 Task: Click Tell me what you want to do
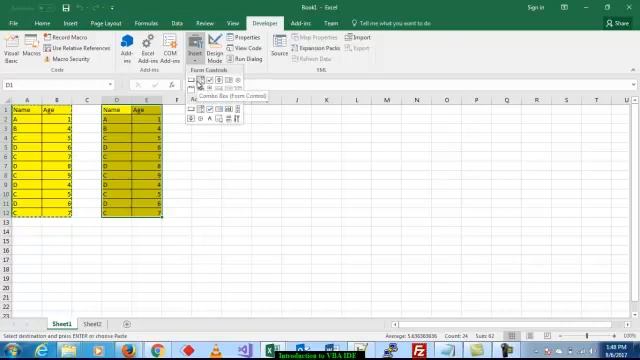[x=391, y=23]
